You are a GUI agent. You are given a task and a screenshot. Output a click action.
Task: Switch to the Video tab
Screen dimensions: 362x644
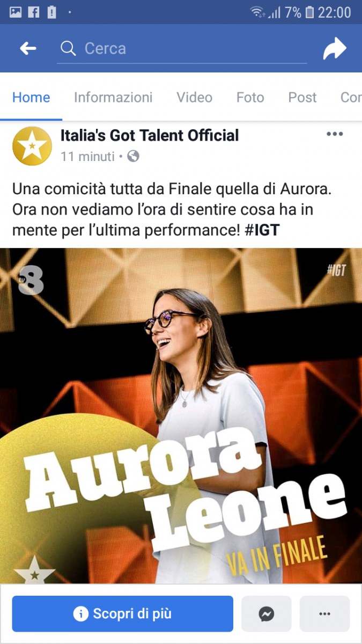(x=195, y=97)
